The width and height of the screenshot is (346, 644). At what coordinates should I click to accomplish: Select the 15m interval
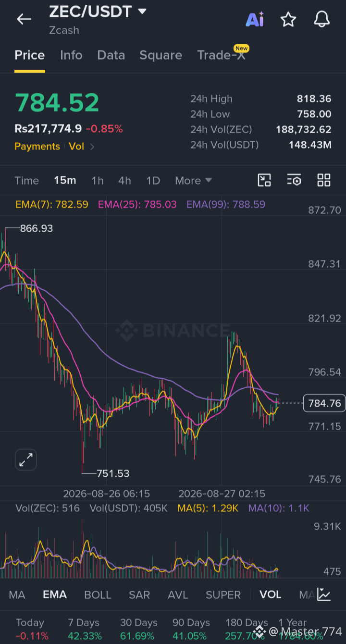65,181
